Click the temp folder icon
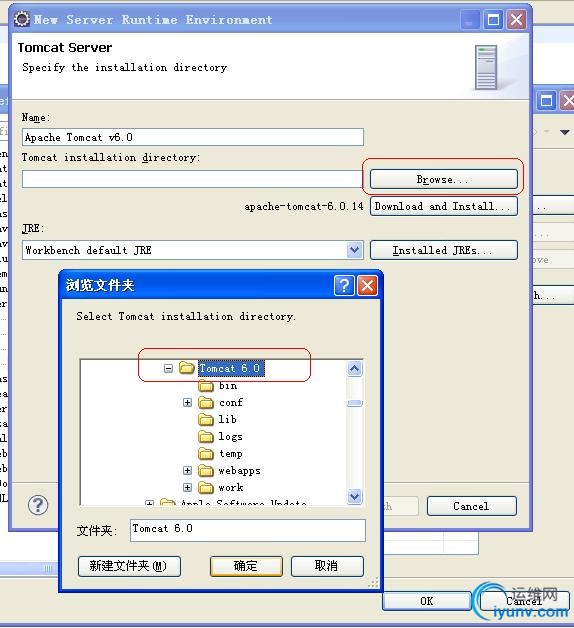Image resolution: width=574 pixels, height=628 pixels. [x=206, y=454]
